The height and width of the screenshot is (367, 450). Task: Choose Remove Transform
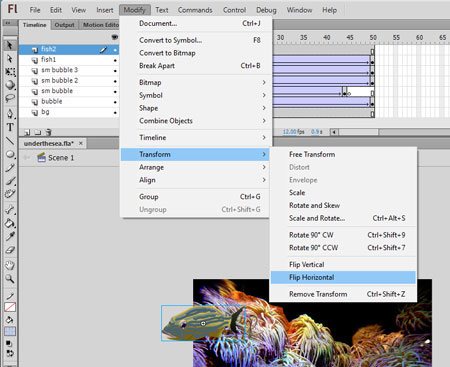[x=343, y=294]
